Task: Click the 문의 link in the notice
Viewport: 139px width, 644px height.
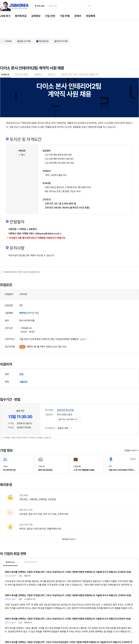Action: coord(32,272)
